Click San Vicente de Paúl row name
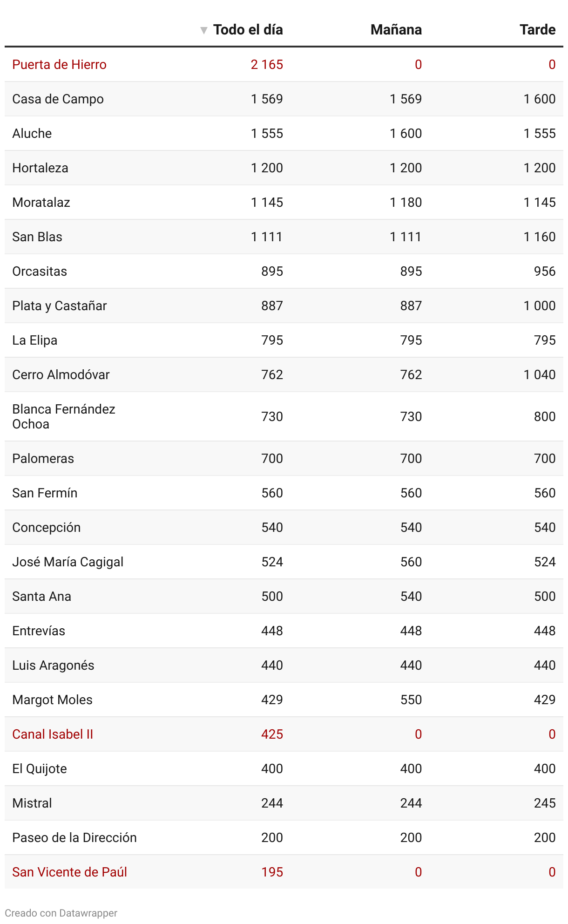 (69, 872)
